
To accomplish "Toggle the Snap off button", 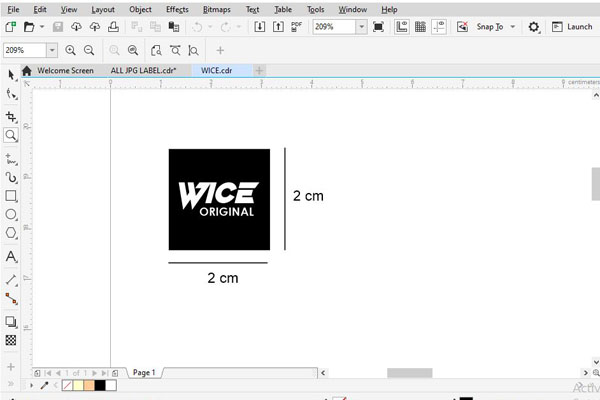I will tap(462, 27).
